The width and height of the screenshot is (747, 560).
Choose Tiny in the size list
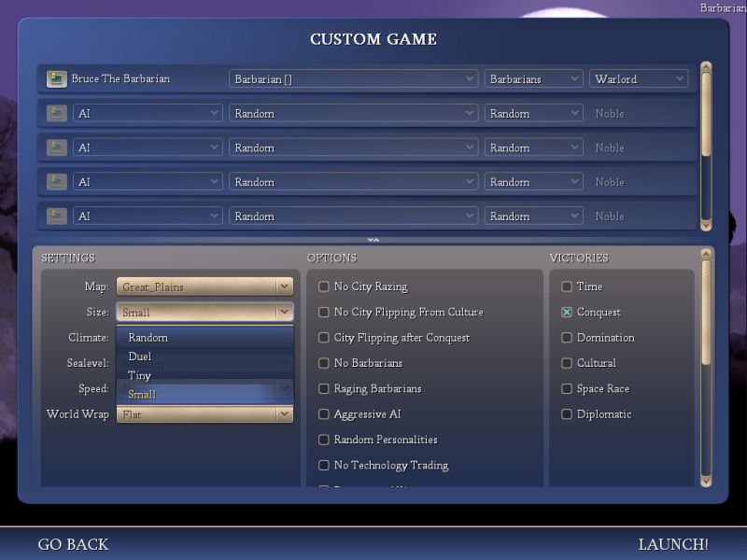[x=140, y=375]
